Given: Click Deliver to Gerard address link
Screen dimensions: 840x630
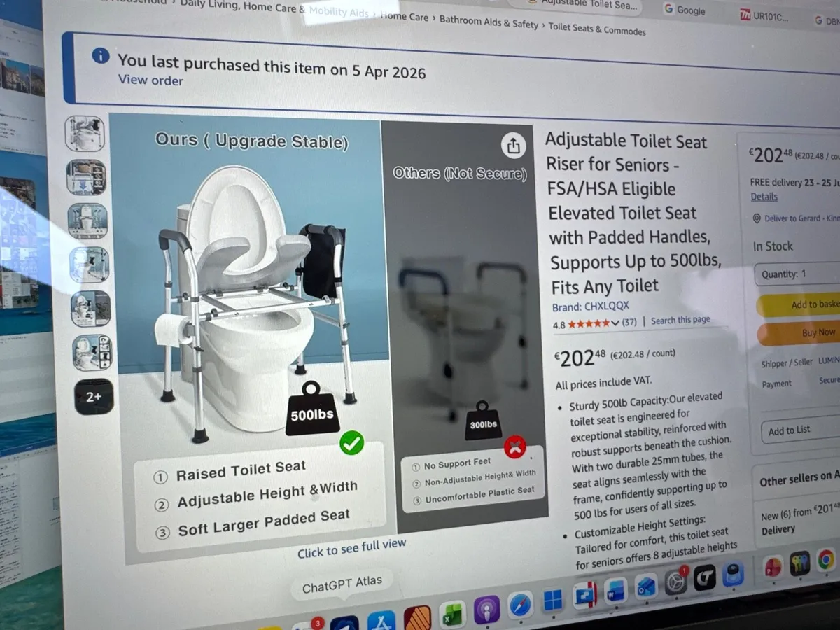Looking at the screenshot, I should (x=801, y=218).
